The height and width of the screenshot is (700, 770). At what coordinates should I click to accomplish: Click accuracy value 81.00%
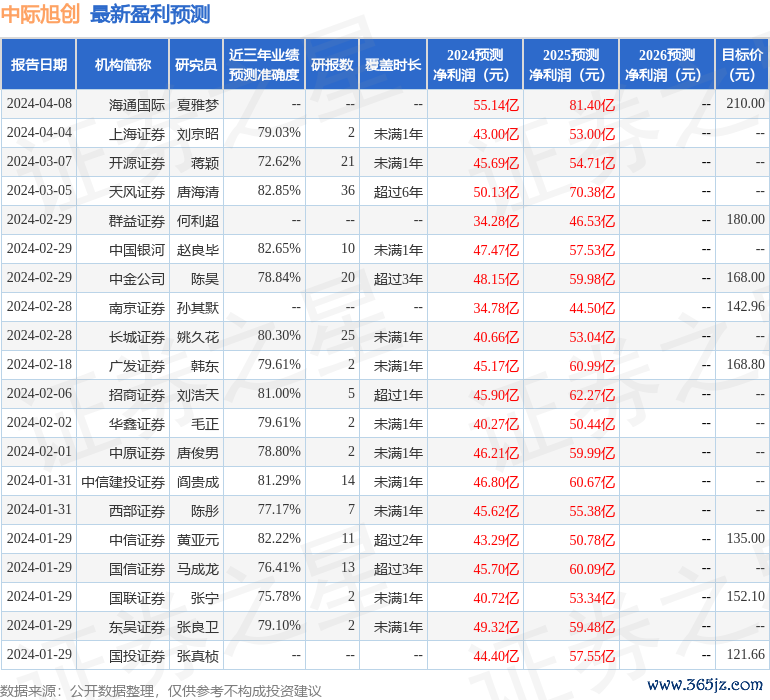pyautogui.click(x=279, y=393)
